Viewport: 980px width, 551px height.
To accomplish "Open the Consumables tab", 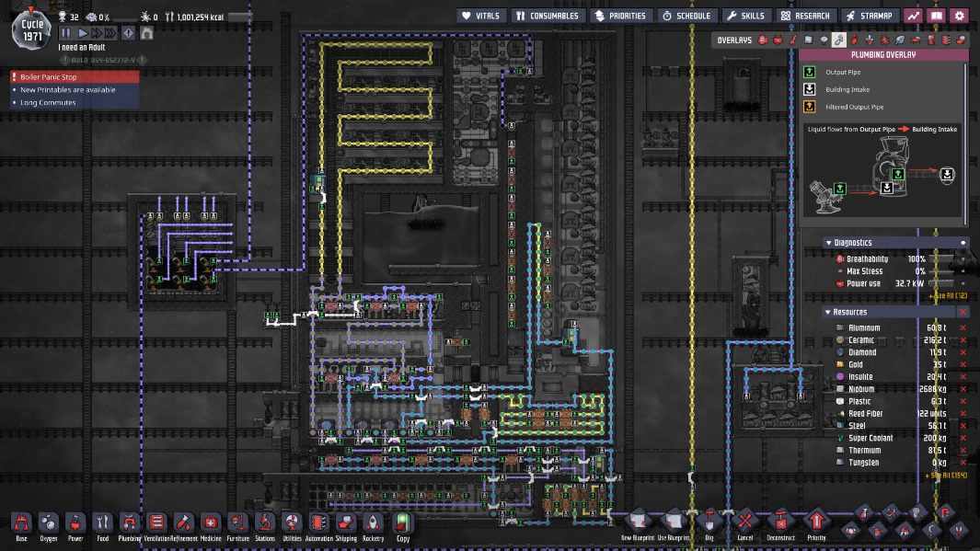I will click(548, 16).
